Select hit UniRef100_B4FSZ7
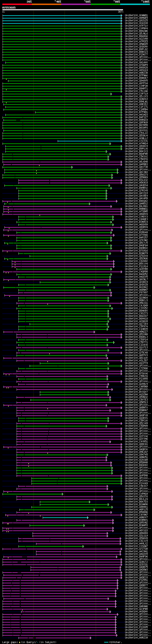 pyautogui.click(x=136, y=117)
